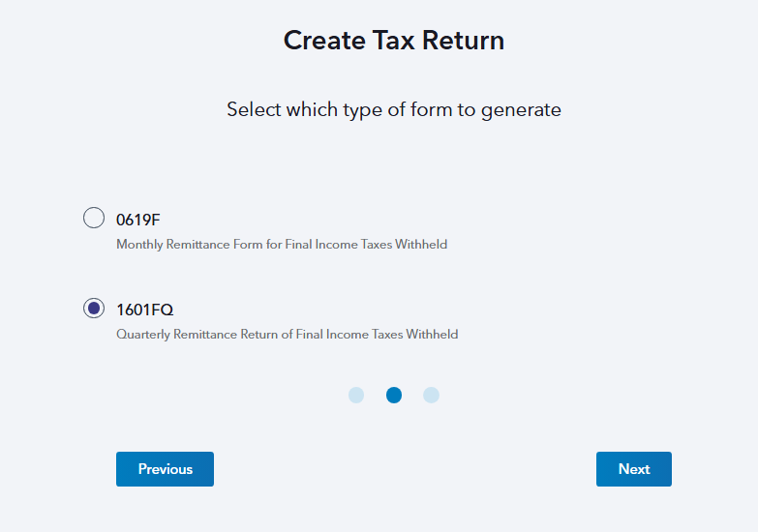Select the 0619F radio button
758x532 pixels.
coord(94,218)
